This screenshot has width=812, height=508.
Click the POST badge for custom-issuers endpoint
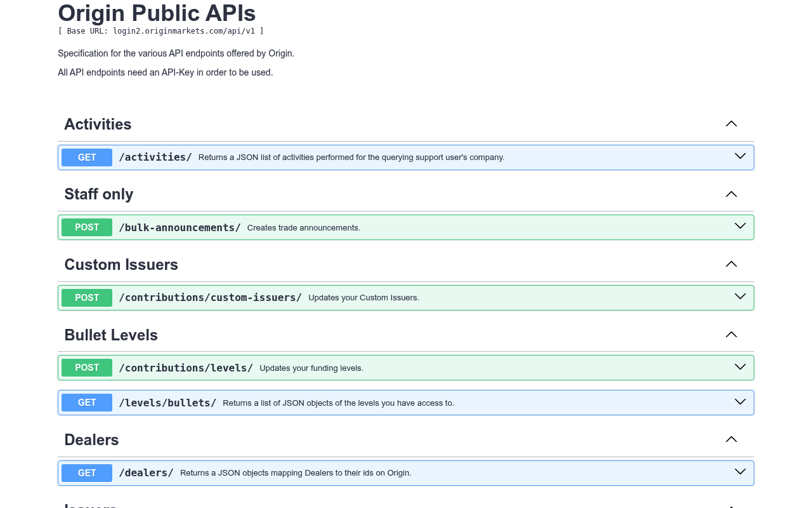tap(87, 298)
